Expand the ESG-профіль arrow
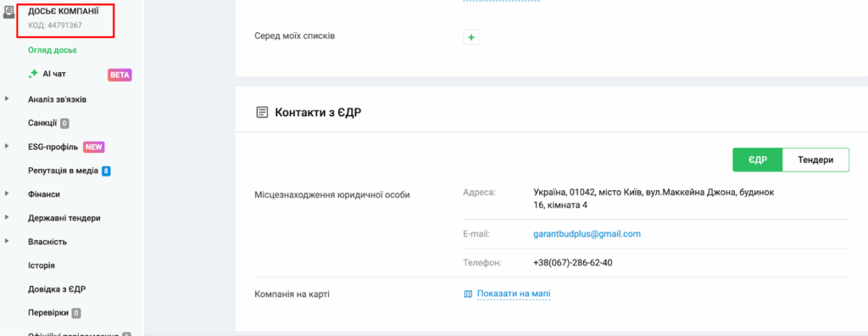 click(7, 147)
